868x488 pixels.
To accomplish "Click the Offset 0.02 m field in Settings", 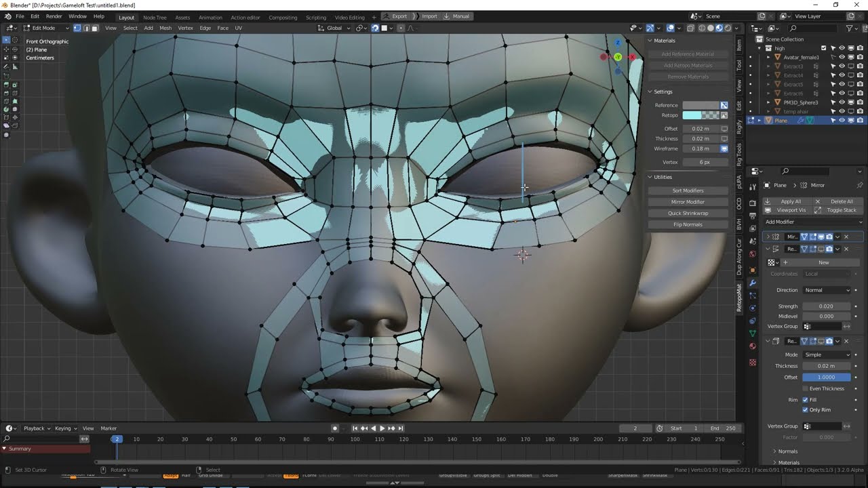I will tap(701, 128).
